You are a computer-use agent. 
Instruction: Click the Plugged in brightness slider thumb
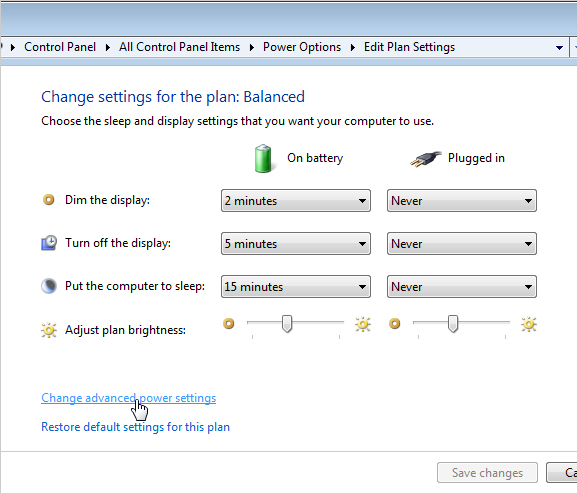(x=453, y=324)
